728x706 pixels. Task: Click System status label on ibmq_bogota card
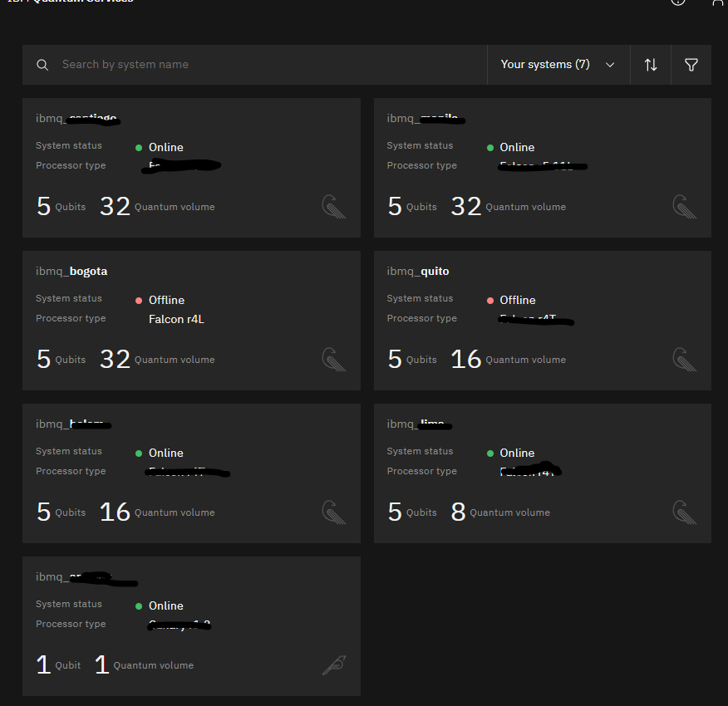coord(69,298)
